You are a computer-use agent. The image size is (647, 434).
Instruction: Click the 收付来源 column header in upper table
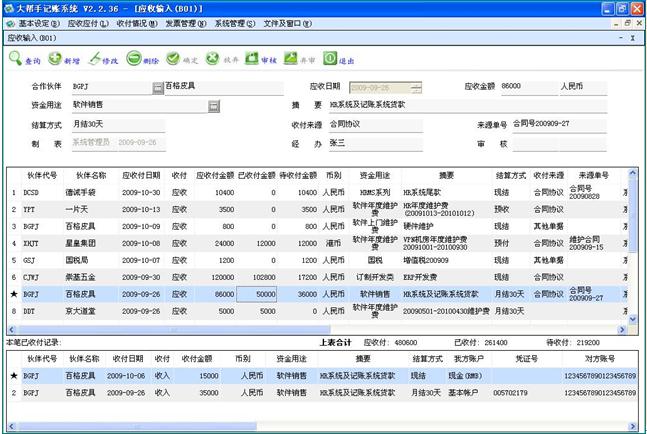pos(548,175)
